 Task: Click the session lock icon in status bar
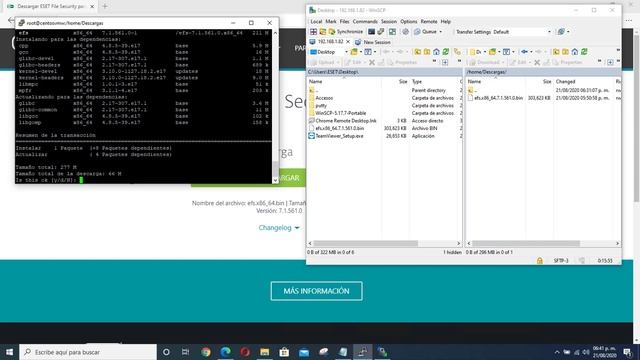click(540, 260)
